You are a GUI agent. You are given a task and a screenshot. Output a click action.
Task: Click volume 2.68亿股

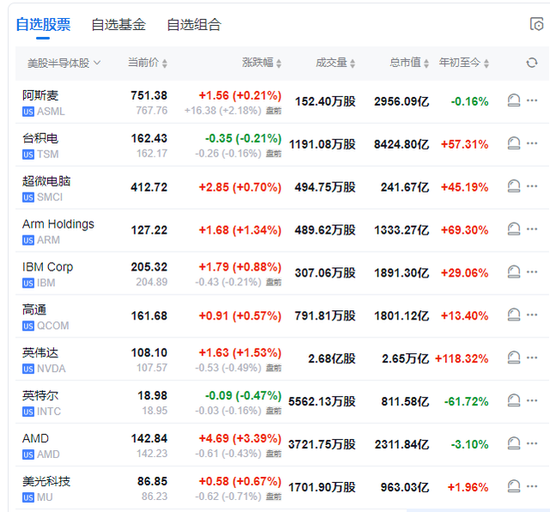(332, 358)
